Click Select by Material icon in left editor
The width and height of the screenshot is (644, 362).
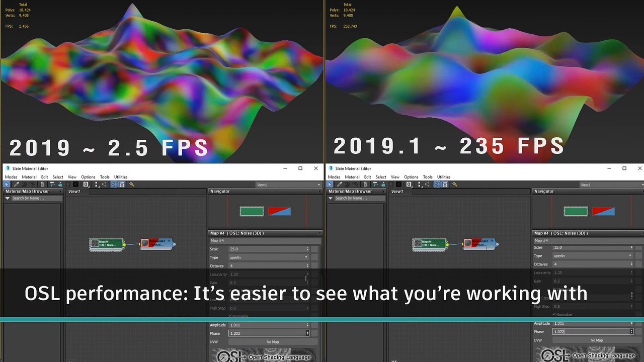(x=131, y=185)
